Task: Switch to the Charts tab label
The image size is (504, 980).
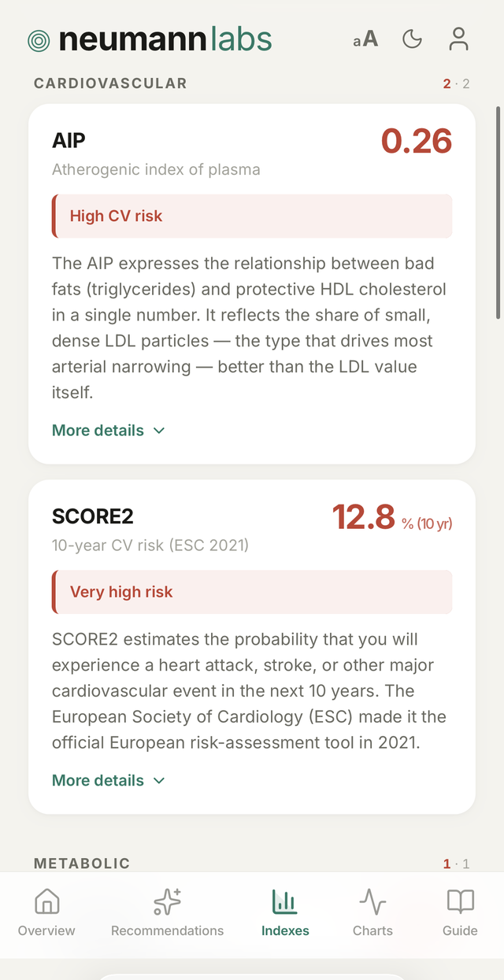Action: click(x=372, y=930)
